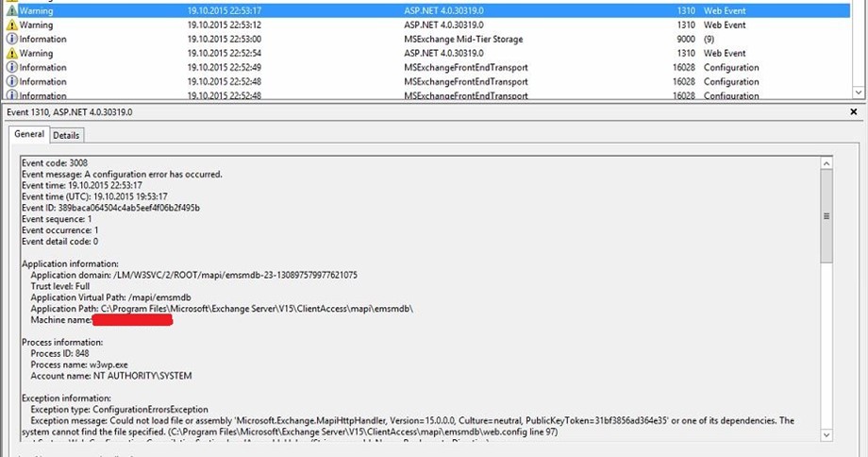Screen dimensions: 868x457
Task: Select the Information event at 22:53:00
Action: [427, 40]
